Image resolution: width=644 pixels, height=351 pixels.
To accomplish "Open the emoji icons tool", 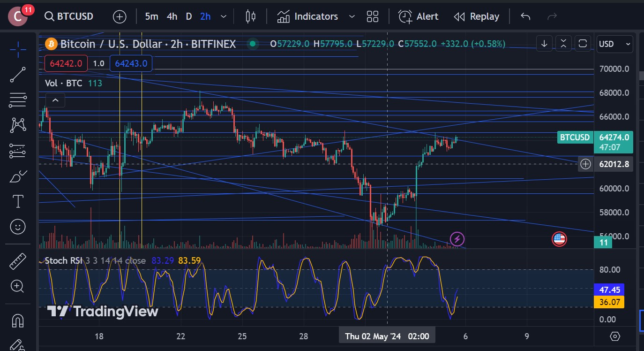I will click(18, 227).
